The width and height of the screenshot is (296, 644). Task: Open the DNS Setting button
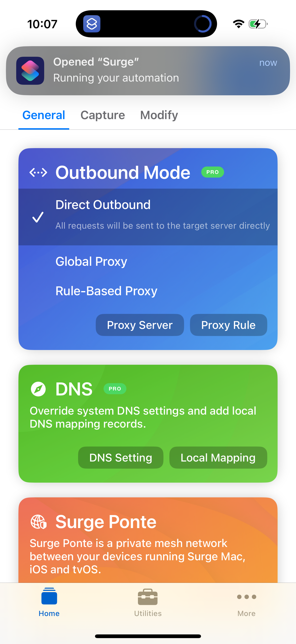click(121, 458)
